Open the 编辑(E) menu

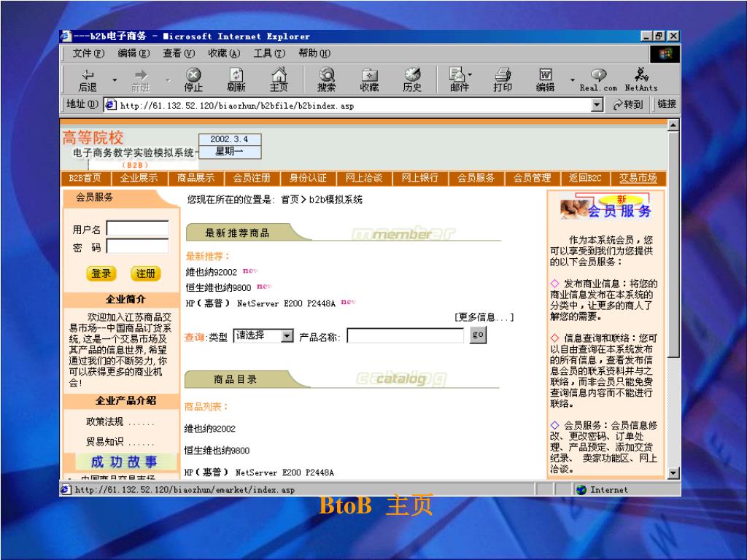[x=134, y=53]
